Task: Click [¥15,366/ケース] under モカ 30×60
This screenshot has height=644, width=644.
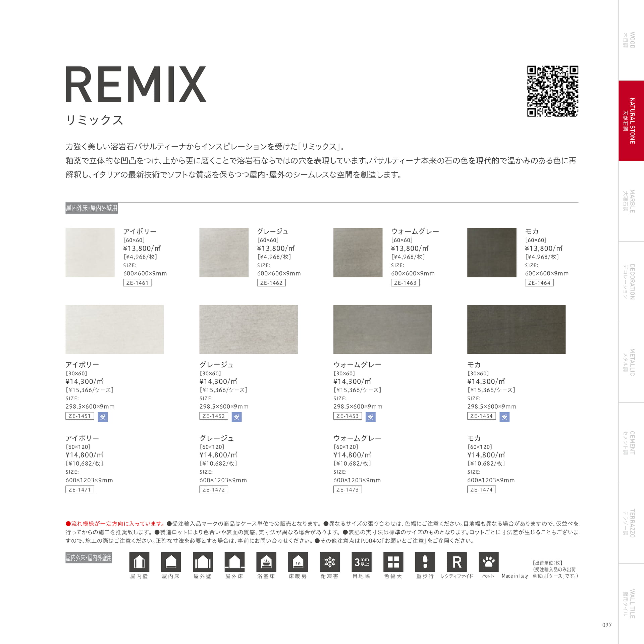Action: point(491,390)
